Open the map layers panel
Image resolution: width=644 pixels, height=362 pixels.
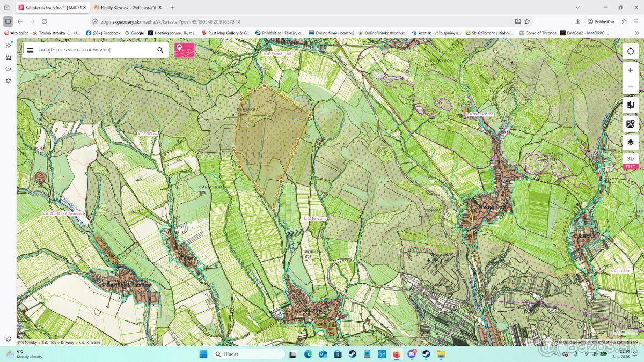coord(631,142)
